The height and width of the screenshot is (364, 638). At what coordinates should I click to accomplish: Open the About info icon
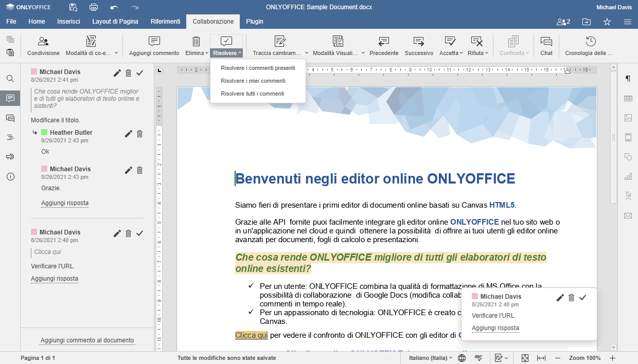[10, 176]
